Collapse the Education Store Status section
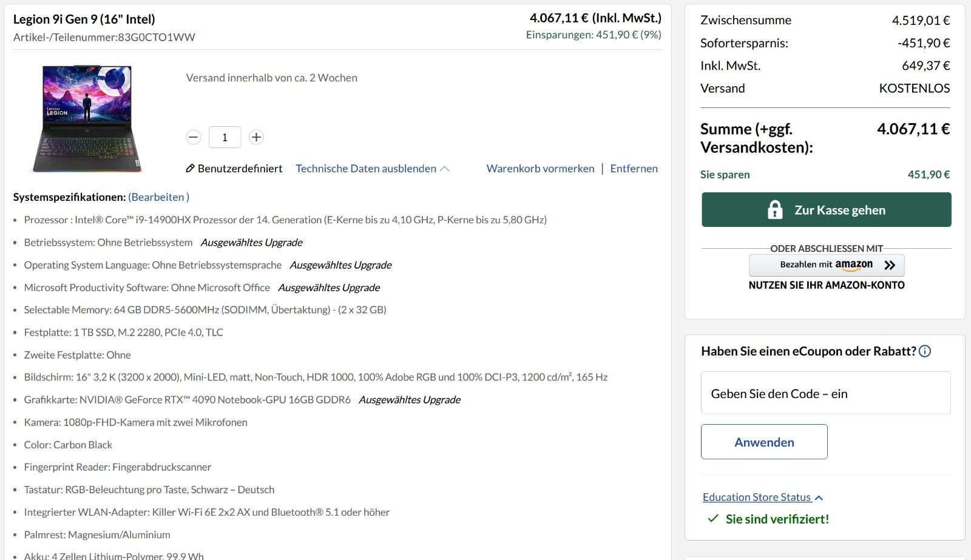The height and width of the screenshot is (560, 971). click(x=756, y=498)
